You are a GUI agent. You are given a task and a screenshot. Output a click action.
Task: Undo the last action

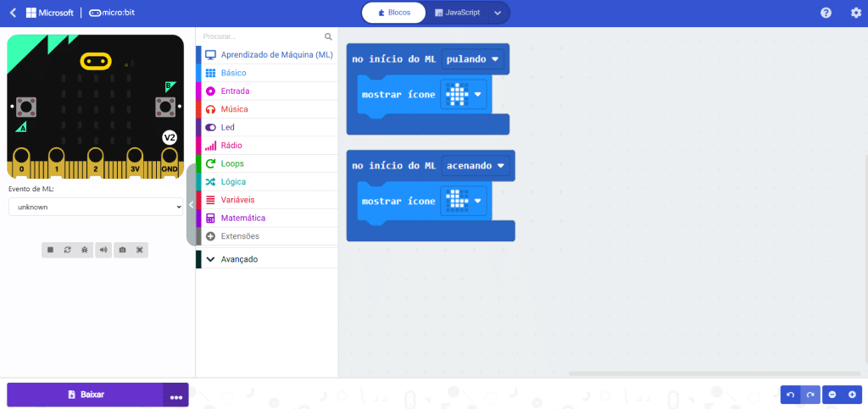(791, 395)
